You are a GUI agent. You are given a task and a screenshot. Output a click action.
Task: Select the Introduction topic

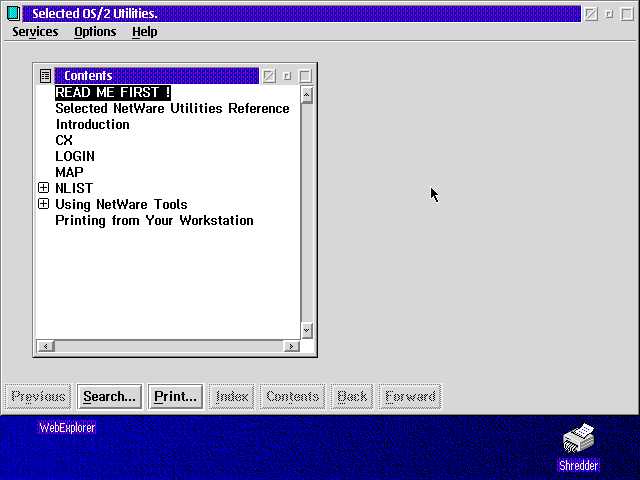(x=93, y=124)
